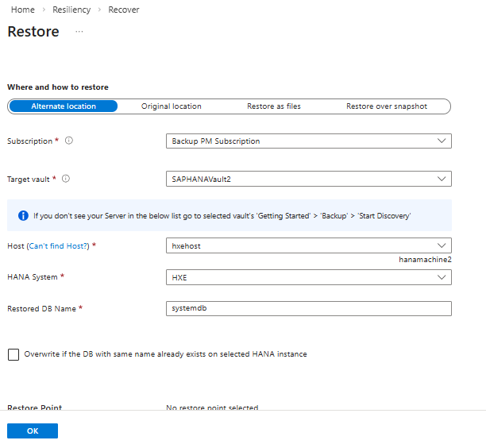Follow the Can't find Host? link

click(x=58, y=246)
